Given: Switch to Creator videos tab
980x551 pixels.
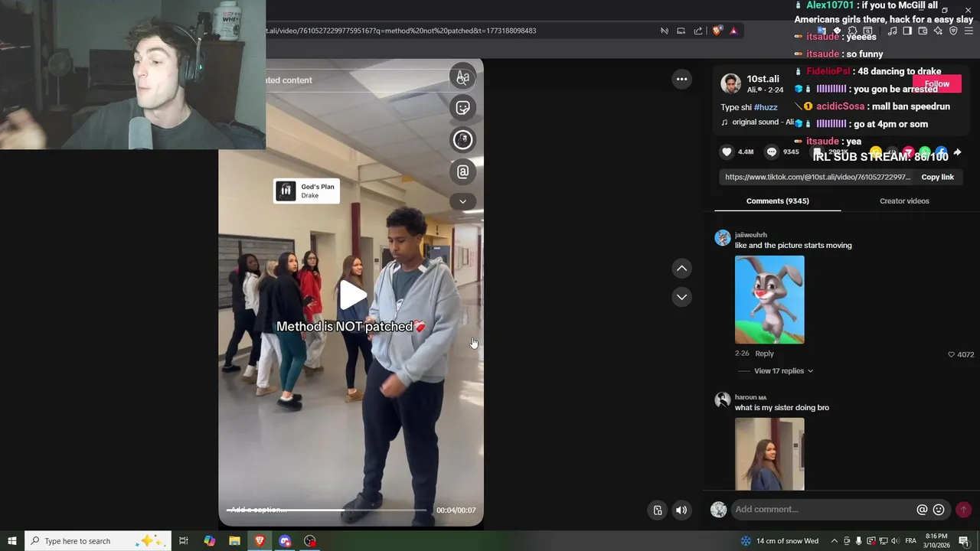Looking at the screenshot, I should pos(904,201).
